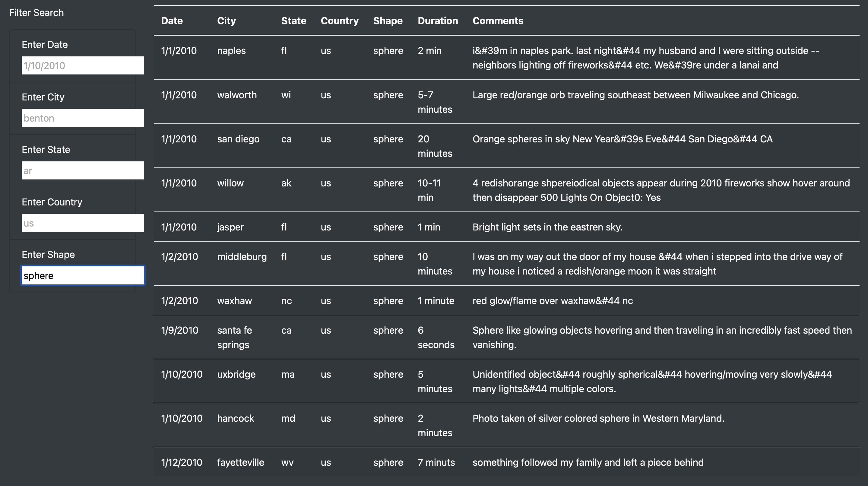Click the Shape column header

click(388, 21)
